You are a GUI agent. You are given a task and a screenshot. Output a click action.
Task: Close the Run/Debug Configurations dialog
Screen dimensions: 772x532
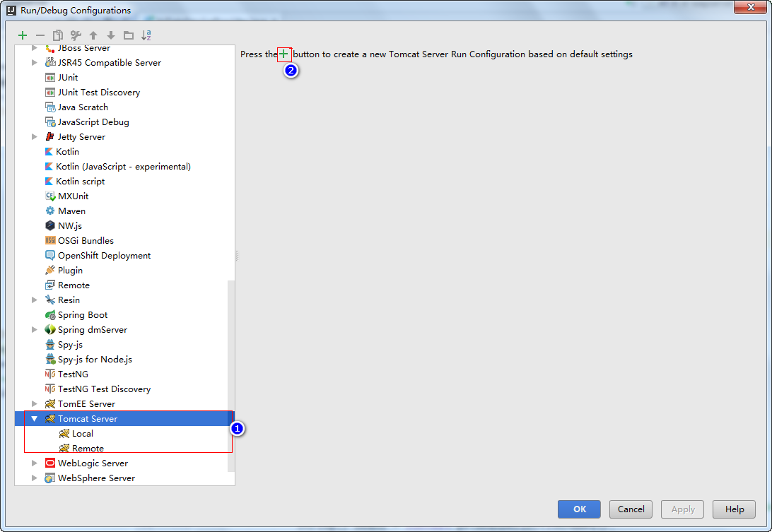pos(751,7)
